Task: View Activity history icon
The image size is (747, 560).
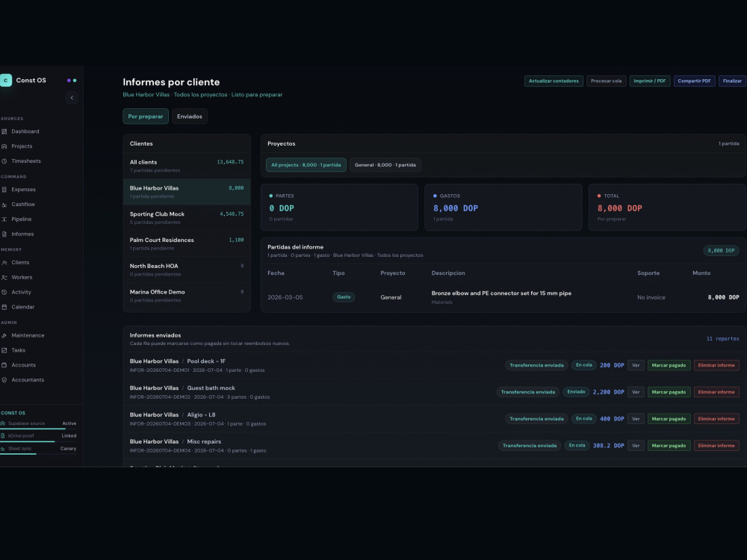Action: [4, 292]
